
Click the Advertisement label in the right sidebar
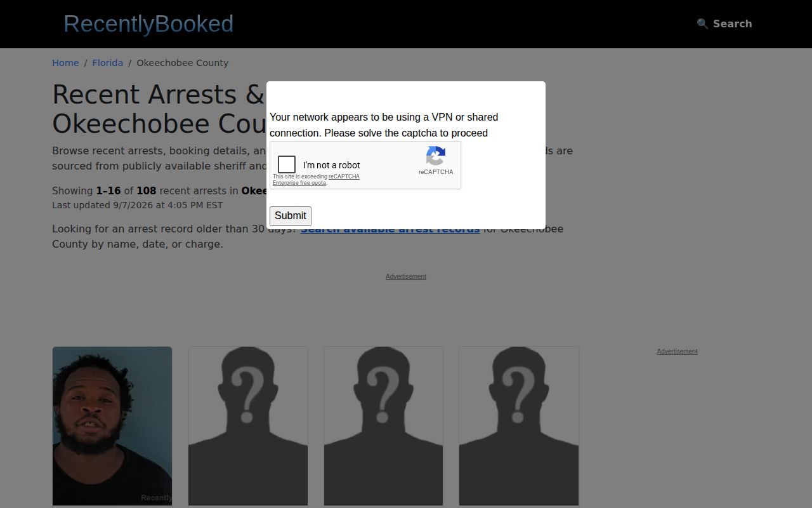click(x=677, y=351)
